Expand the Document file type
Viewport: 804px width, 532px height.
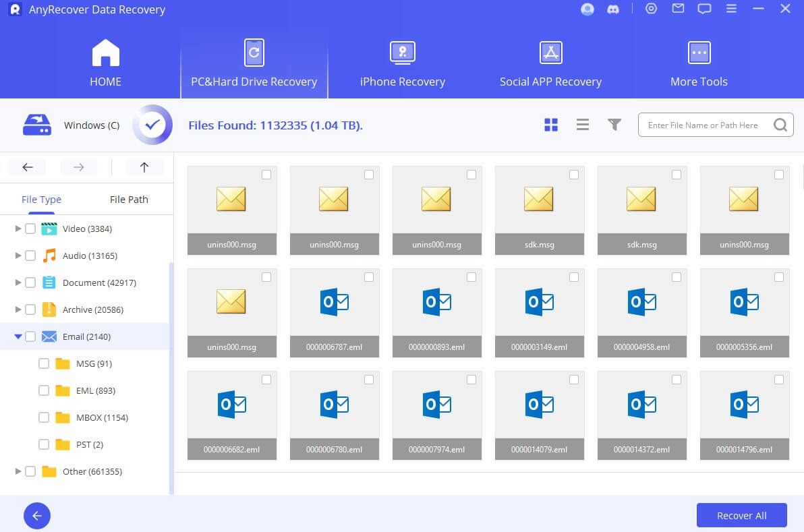[x=18, y=283]
